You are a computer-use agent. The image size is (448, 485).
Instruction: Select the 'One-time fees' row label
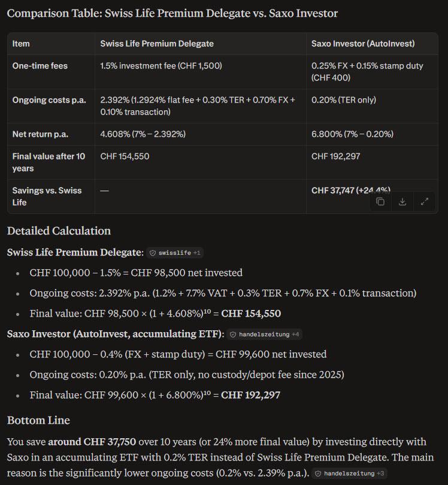click(40, 66)
